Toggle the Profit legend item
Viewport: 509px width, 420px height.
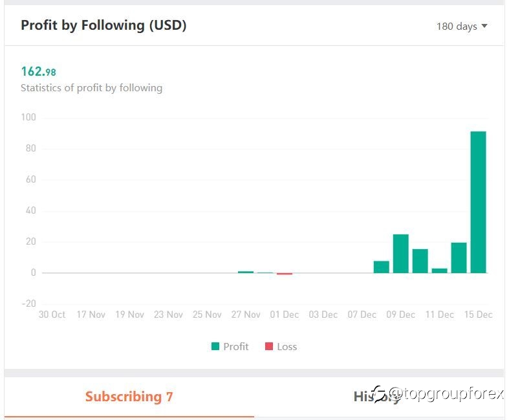coord(230,347)
